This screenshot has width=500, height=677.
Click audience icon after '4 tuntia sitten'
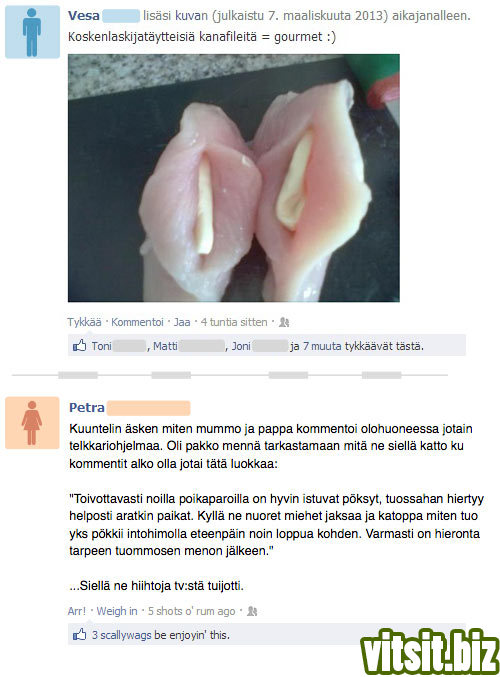point(284,322)
